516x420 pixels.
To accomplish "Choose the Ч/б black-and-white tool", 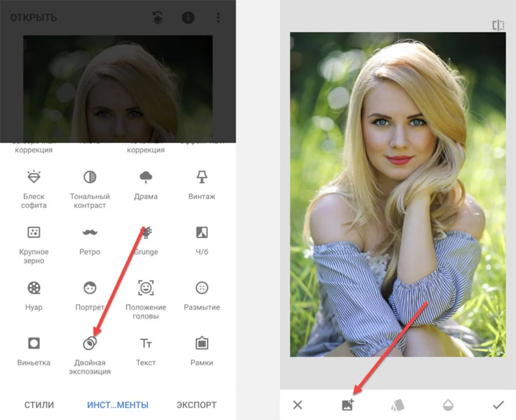I will (201, 240).
